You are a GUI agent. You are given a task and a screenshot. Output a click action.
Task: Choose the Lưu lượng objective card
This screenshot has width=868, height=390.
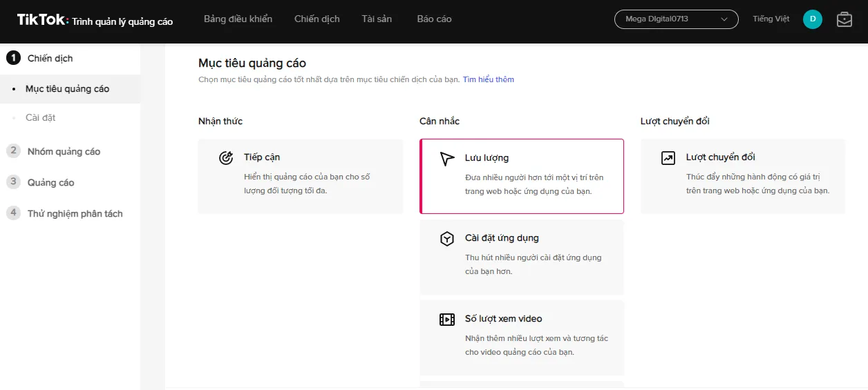pyautogui.click(x=522, y=177)
